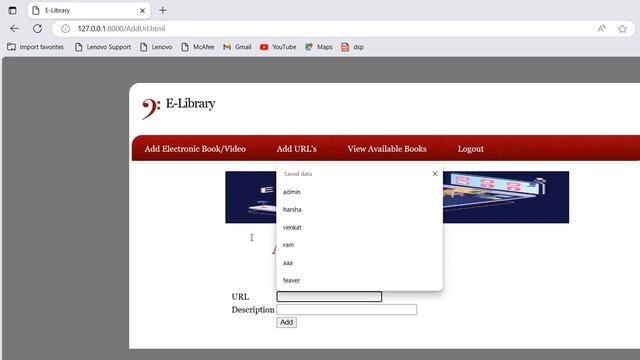The image size is (640, 360).
Task: Add page to favorites star
Action: 622,29
